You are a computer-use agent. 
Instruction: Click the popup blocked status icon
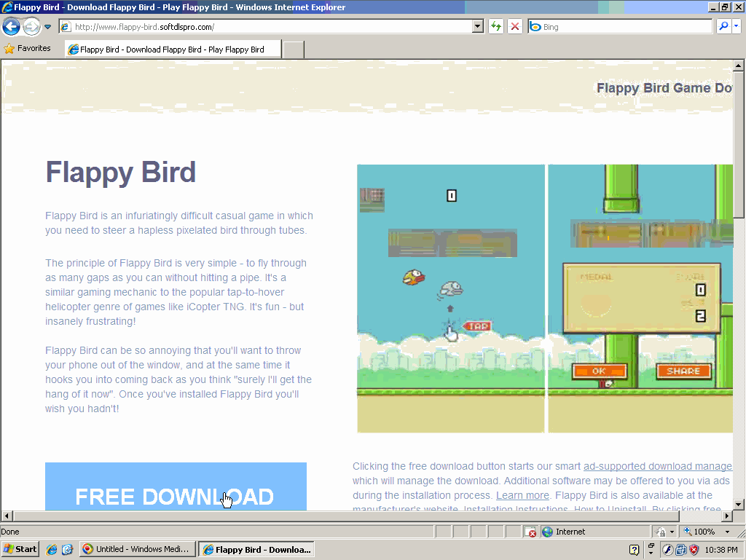530,532
